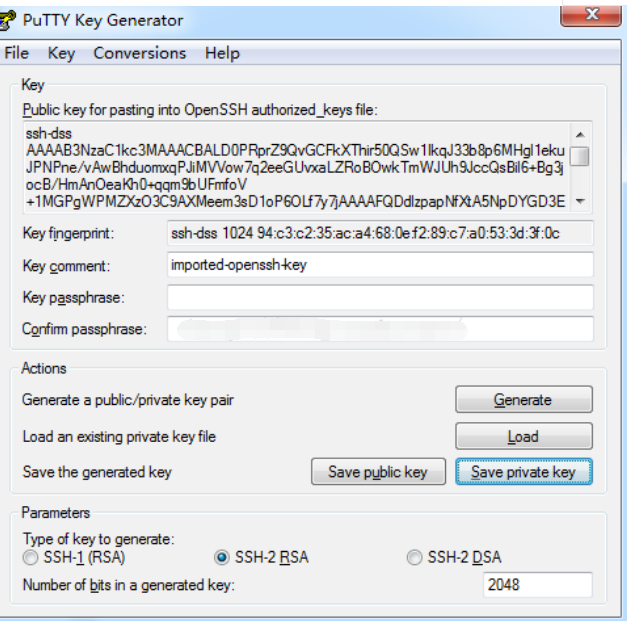Open the Key menu
The image size is (627, 621).
pyautogui.click(x=61, y=53)
